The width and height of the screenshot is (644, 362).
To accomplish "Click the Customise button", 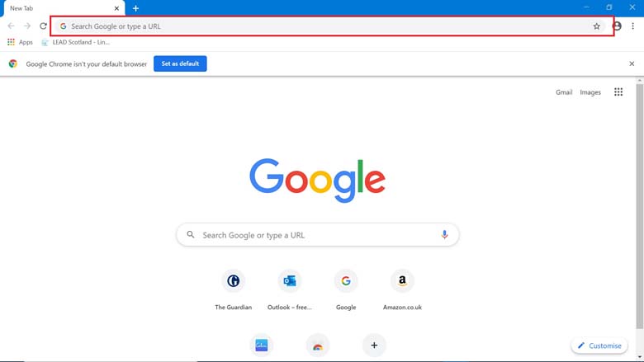I will [599, 346].
